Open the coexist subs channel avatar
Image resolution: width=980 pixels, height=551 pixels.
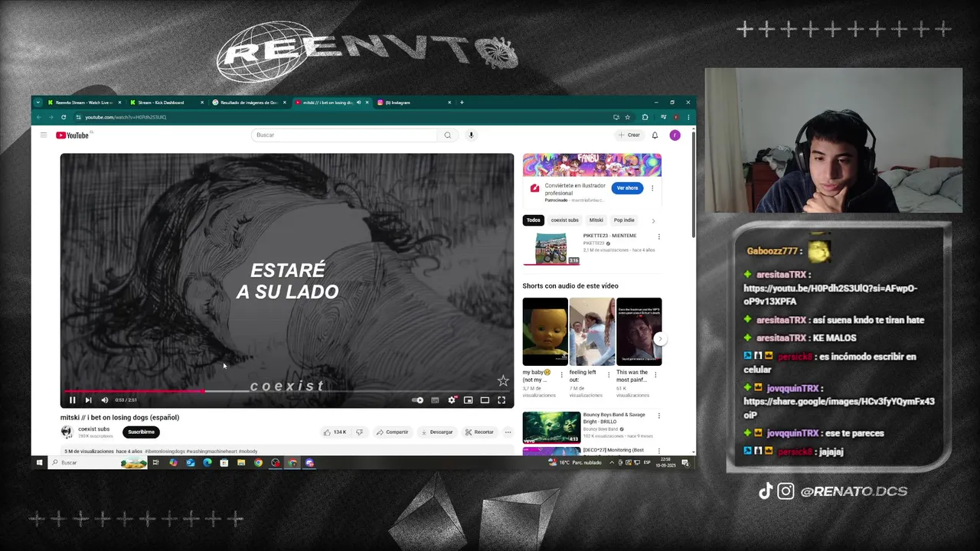67,432
